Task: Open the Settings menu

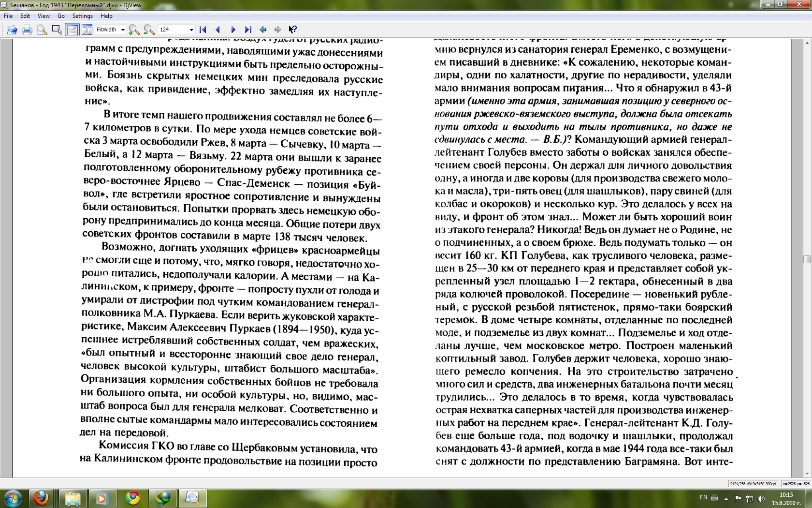Action: (x=82, y=16)
